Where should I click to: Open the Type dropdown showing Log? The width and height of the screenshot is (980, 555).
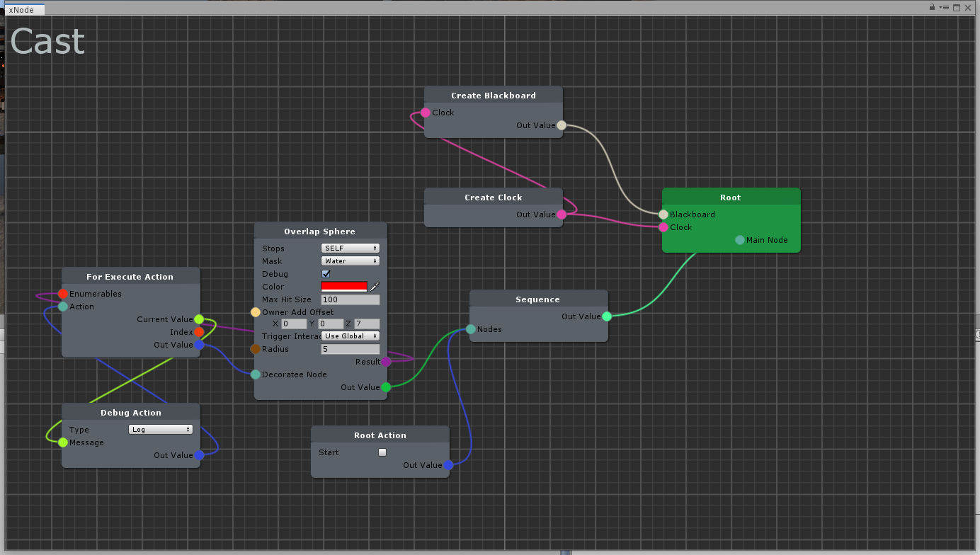[x=161, y=430]
